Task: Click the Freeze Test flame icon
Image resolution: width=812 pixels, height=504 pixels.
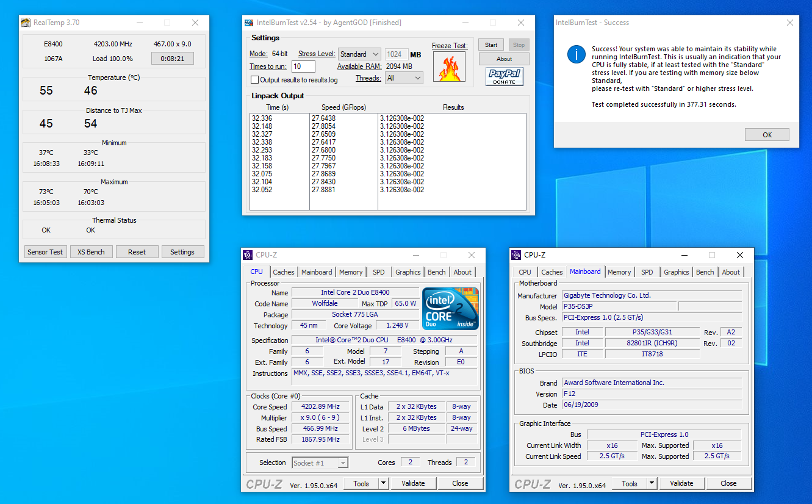Action: (449, 67)
